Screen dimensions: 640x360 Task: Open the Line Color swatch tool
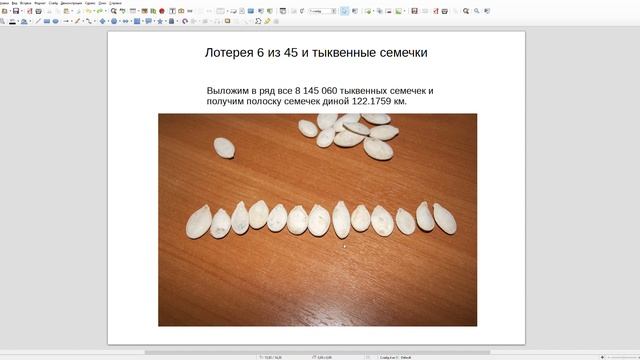[13, 21]
